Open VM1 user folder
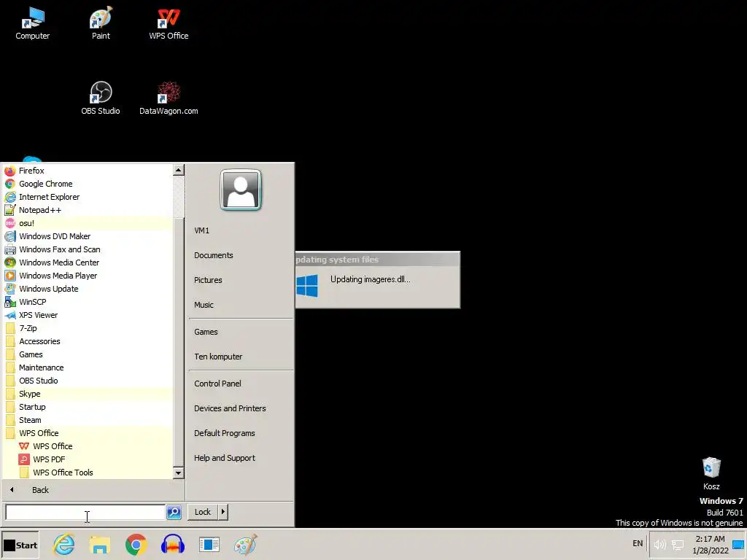This screenshot has width=747, height=560. tap(201, 230)
